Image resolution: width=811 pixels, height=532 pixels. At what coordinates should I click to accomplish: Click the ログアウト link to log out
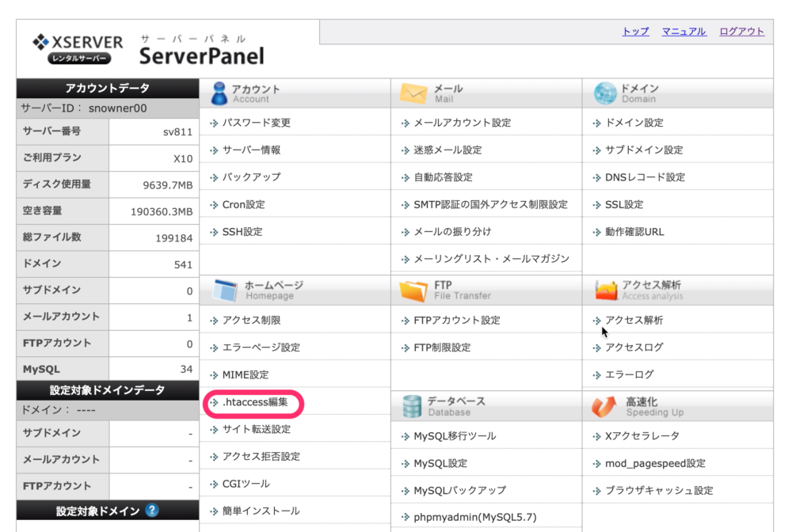click(741, 32)
